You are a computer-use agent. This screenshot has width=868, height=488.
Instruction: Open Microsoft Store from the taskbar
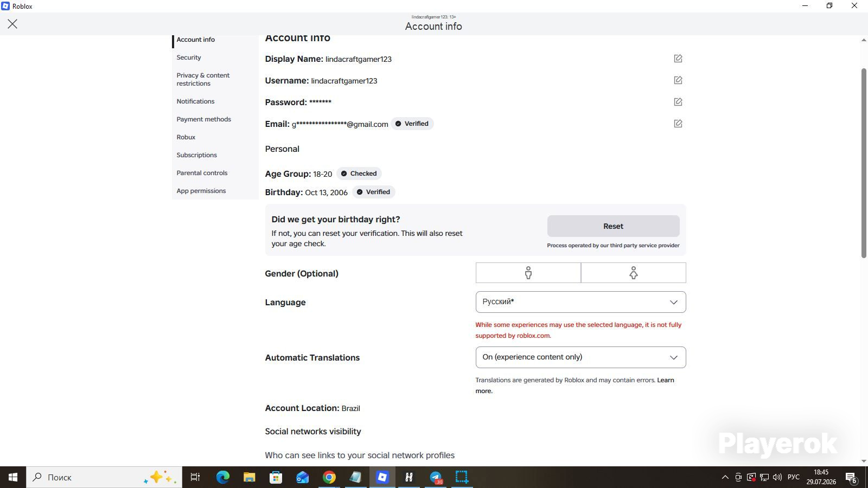[x=276, y=477]
